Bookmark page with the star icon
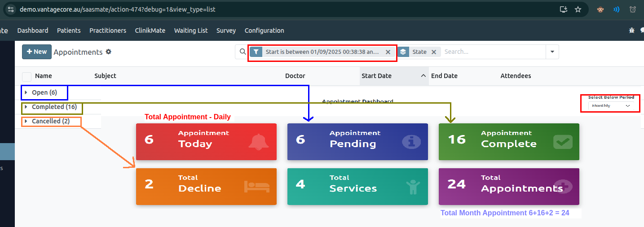This screenshot has width=644, height=227. click(578, 9)
